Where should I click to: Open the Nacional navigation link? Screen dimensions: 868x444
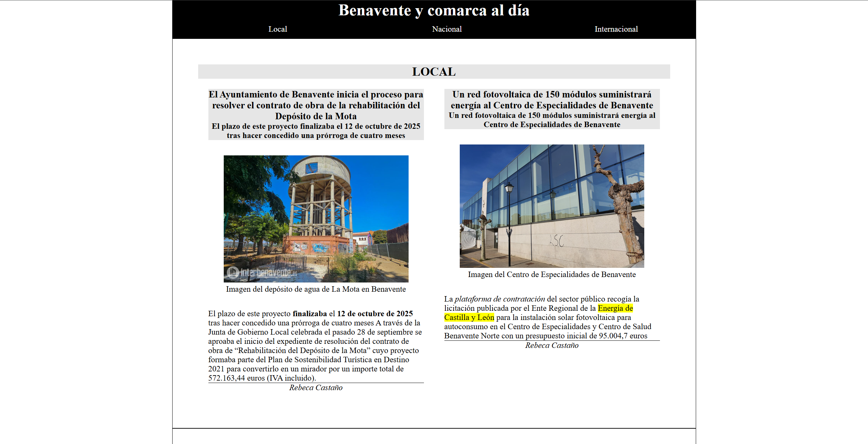pos(447,29)
